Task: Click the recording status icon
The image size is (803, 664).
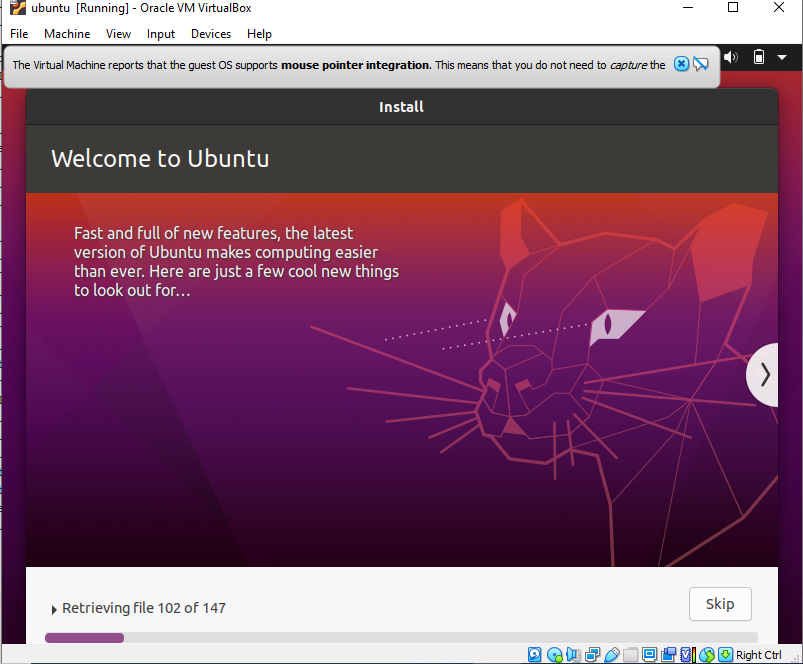Action: pos(668,655)
